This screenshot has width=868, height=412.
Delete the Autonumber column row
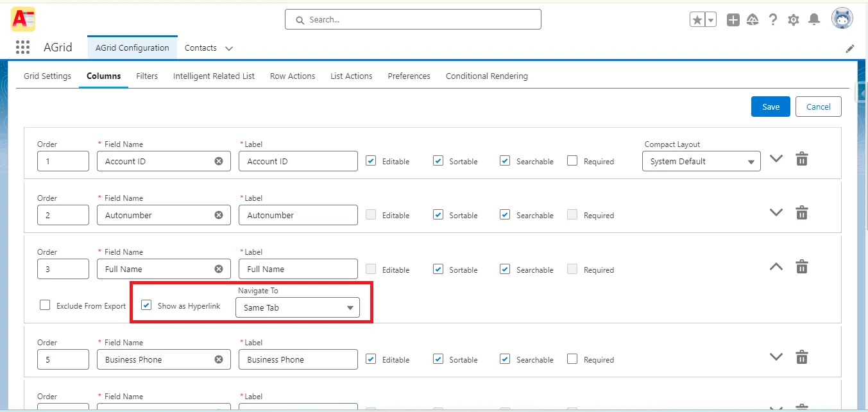point(801,212)
